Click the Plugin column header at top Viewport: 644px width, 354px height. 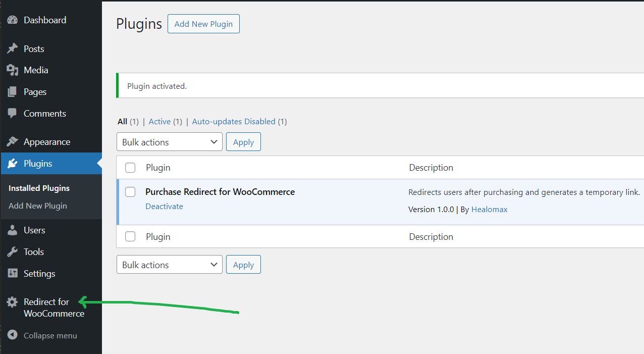pos(158,168)
